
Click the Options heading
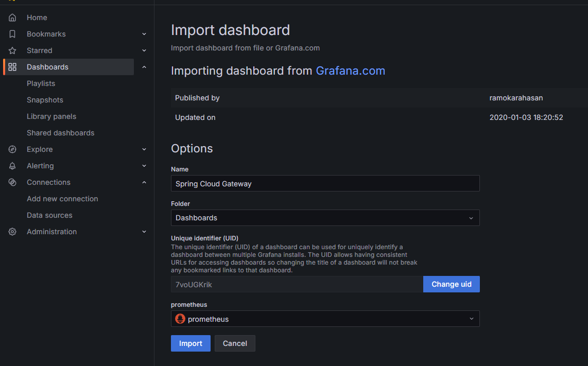tap(192, 148)
